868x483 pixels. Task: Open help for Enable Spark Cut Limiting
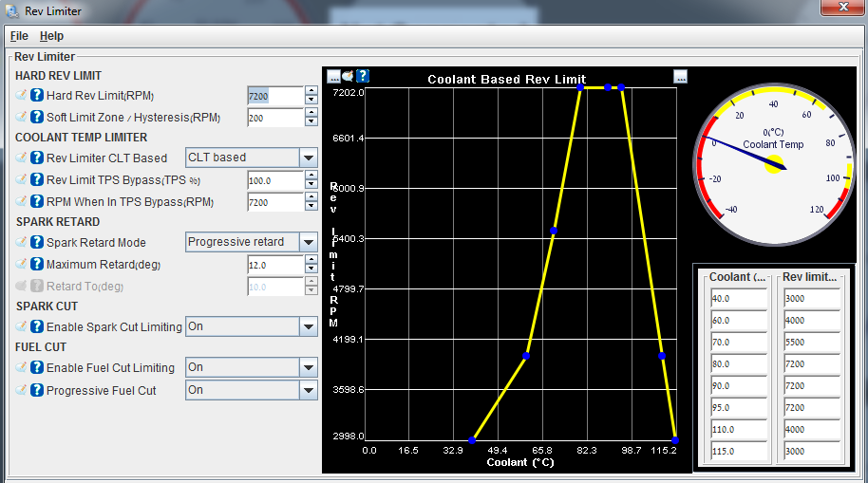pos(36,326)
